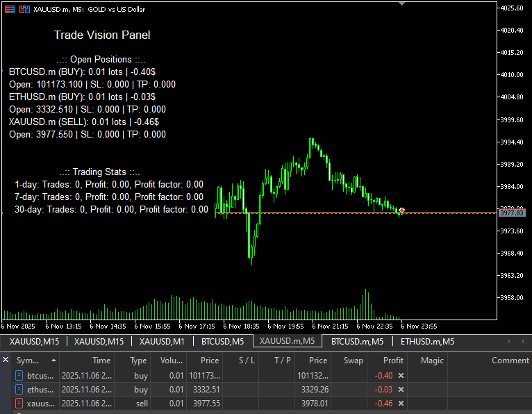Close the ethusd buy position
The width and height of the screenshot is (532, 414).
(x=401, y=390)
